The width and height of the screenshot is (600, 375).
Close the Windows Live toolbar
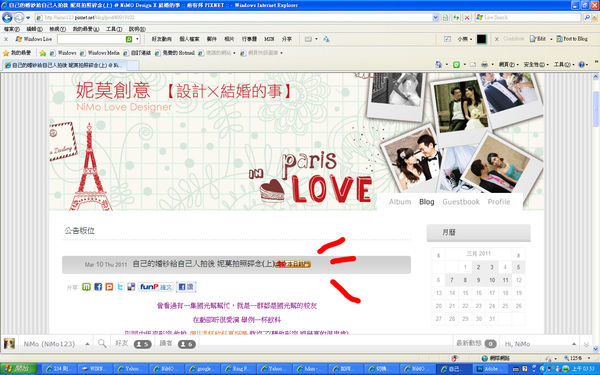pyautogui.click(x=6, y=39)
